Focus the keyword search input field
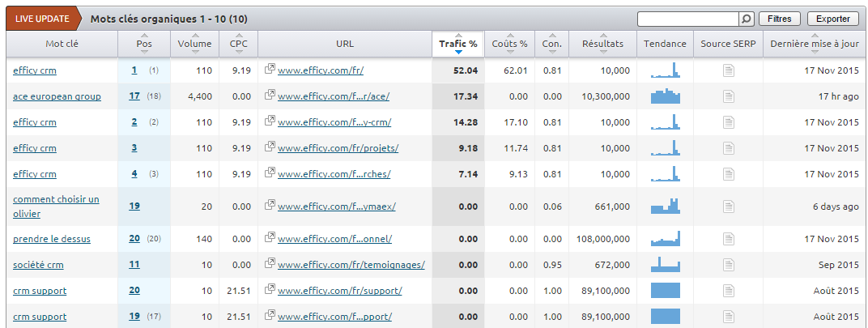 (688, 19)
